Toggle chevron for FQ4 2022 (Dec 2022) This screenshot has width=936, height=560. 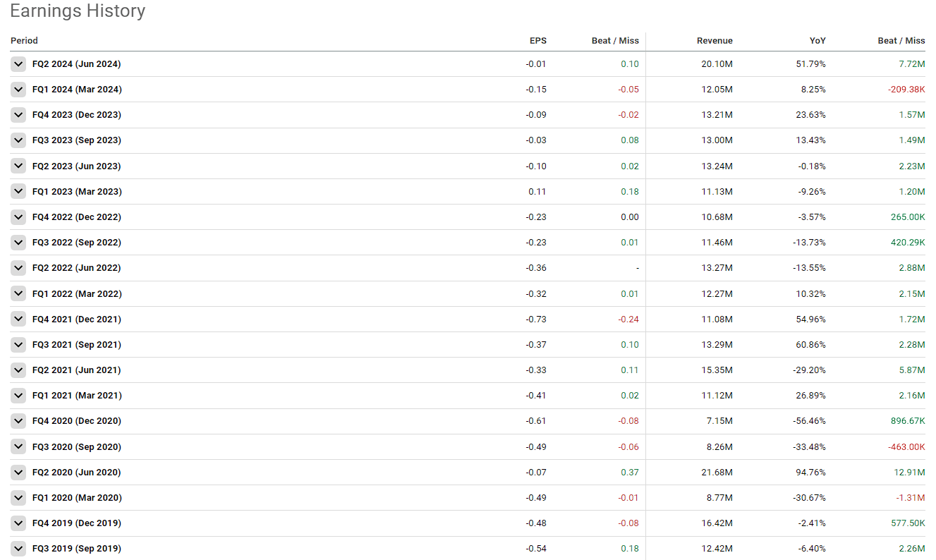tap(18, 217)
